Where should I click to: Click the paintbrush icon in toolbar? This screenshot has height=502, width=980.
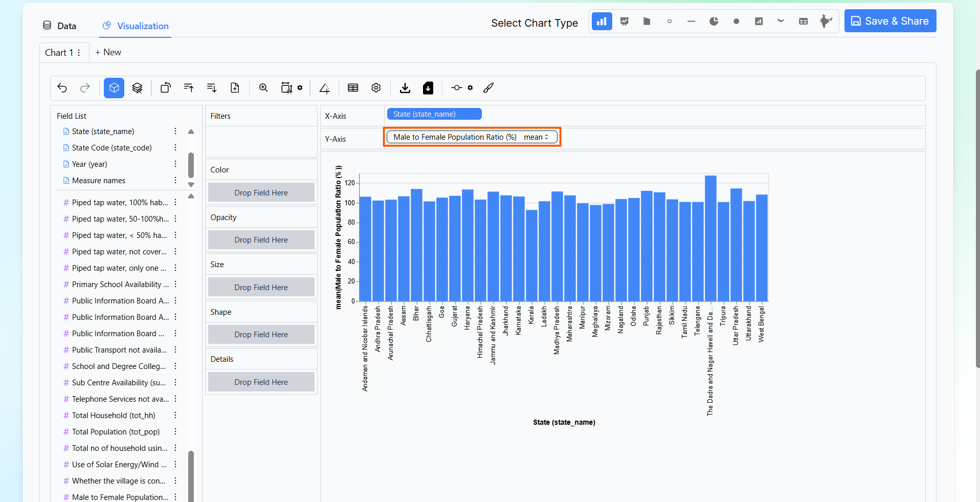[488, 88]
